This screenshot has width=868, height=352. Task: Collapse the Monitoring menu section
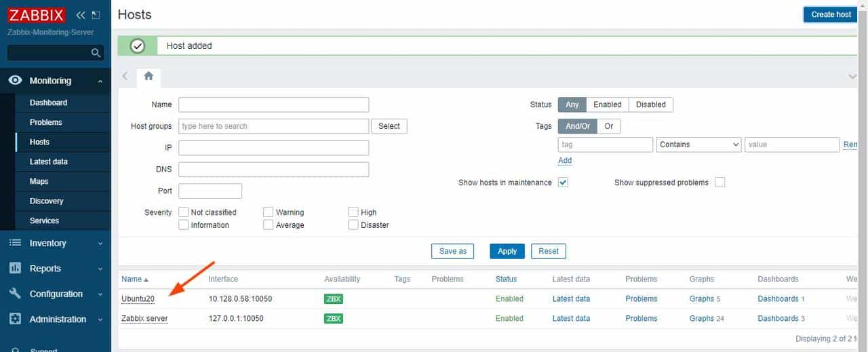[x=100, y=81]
